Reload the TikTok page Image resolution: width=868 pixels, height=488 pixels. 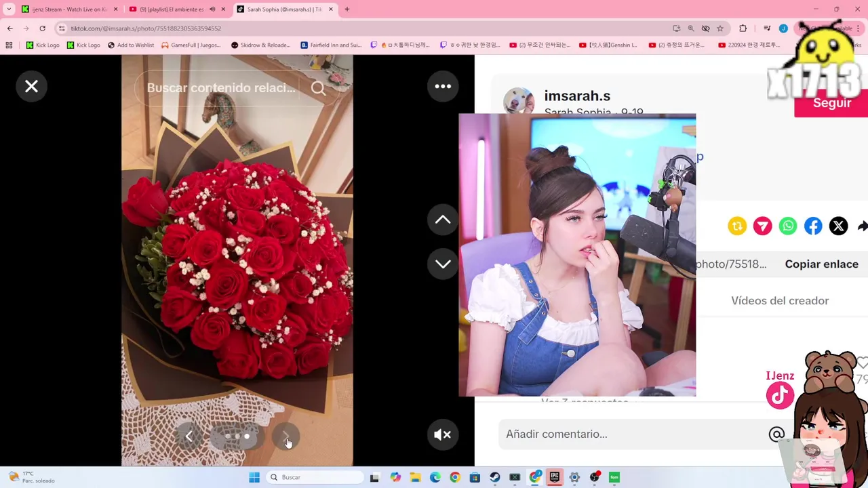tap(42, 28)
